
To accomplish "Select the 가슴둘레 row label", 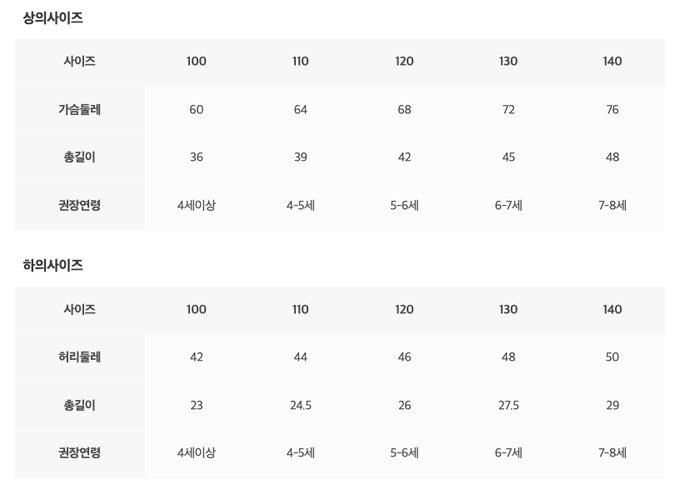I will pyautogui.click(x=80, y=109).
